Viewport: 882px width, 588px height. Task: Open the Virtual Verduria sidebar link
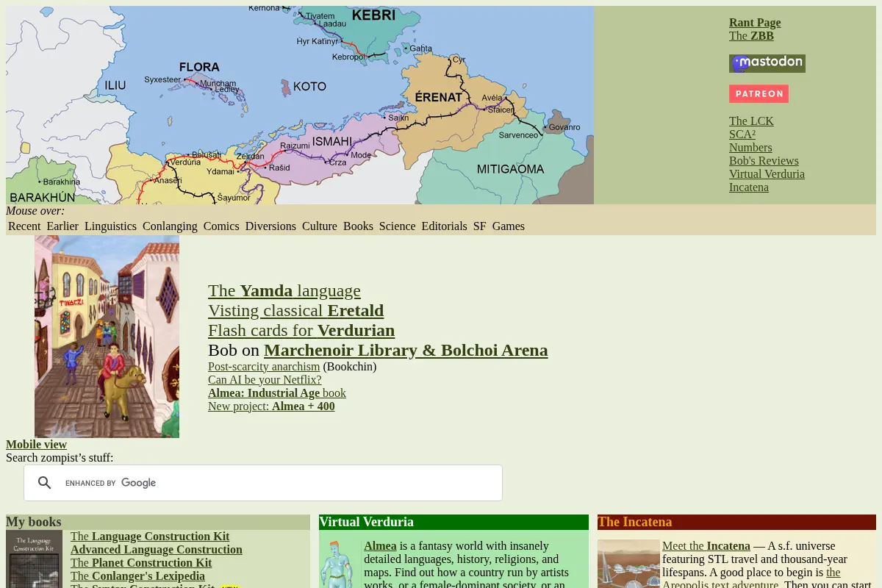coord(767,174)
